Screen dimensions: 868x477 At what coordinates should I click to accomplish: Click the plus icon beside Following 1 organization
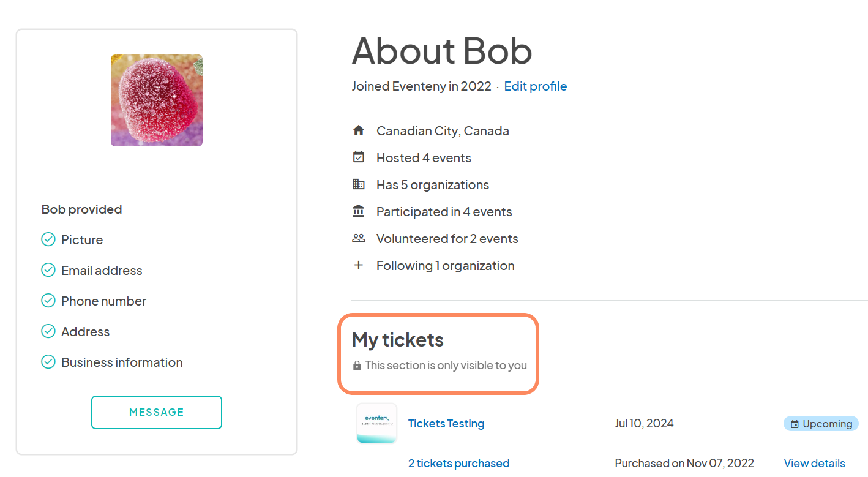[x=359, y=265]
